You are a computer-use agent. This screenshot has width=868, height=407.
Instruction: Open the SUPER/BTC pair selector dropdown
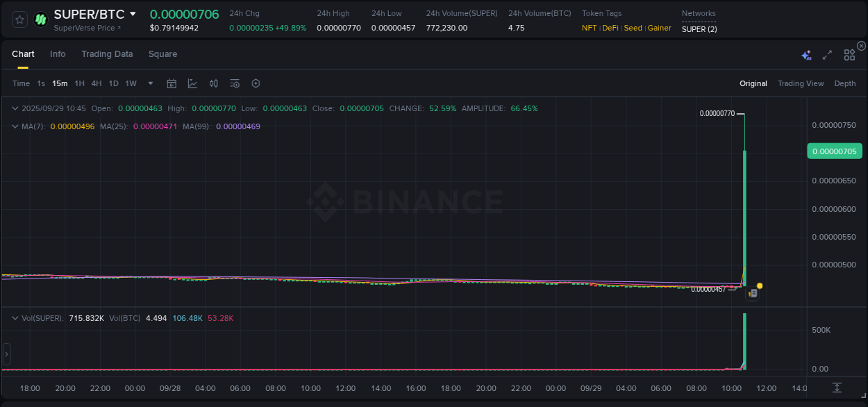(x=132, y=13)
